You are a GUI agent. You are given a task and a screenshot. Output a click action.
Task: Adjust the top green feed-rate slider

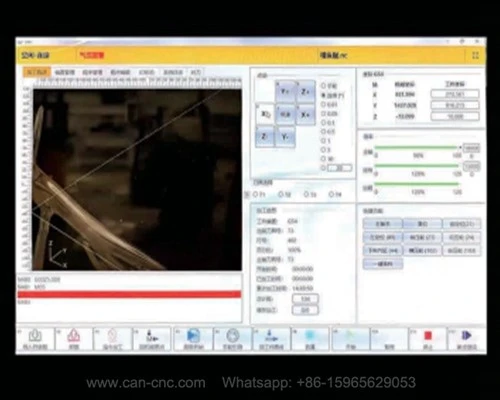(417, 147)
